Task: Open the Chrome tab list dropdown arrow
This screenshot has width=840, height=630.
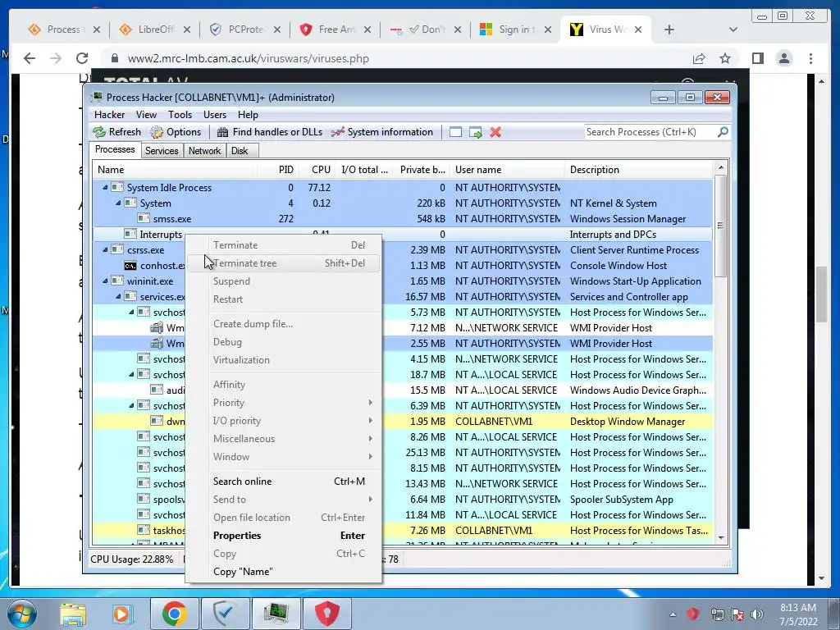Action: tap(733, 30)
